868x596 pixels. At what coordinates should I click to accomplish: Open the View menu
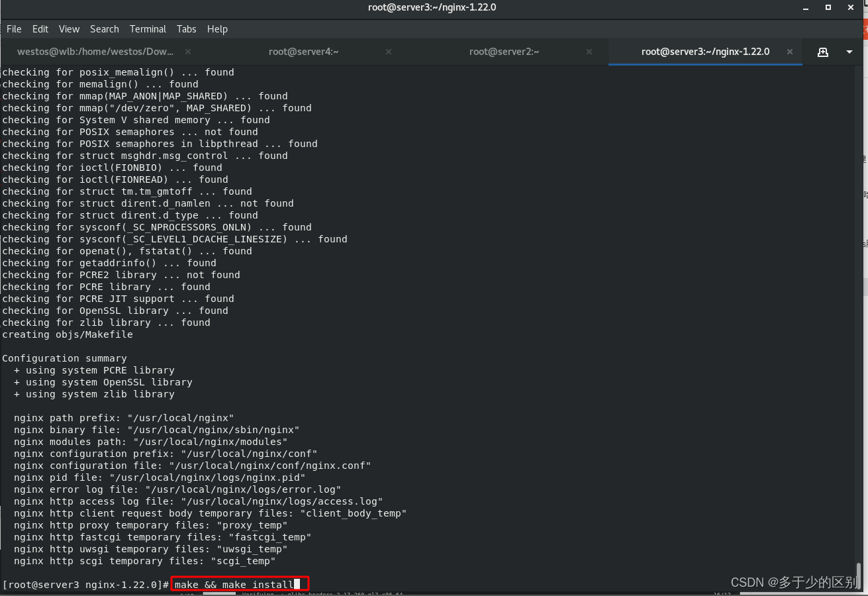pos(69,29)
